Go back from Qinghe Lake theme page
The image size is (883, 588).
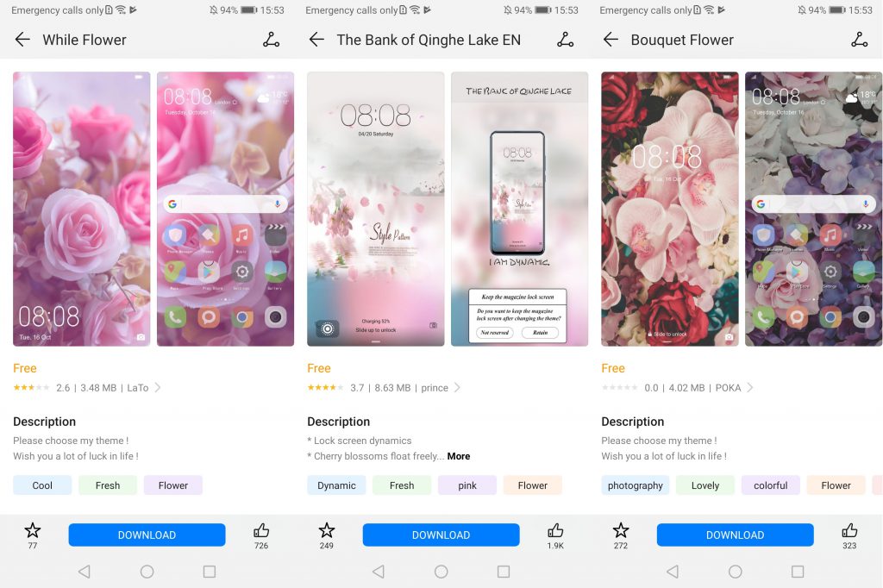[x=316, y=40]
